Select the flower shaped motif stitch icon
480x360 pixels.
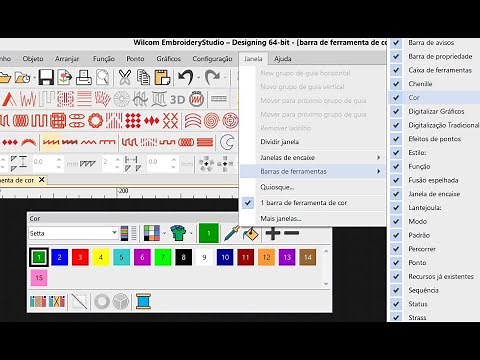pyautogui.click(x=96, y=121)
